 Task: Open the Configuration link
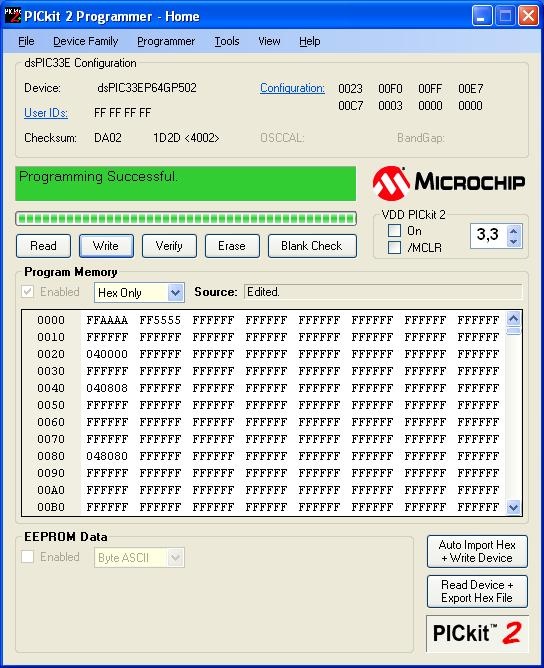point(292,88)
